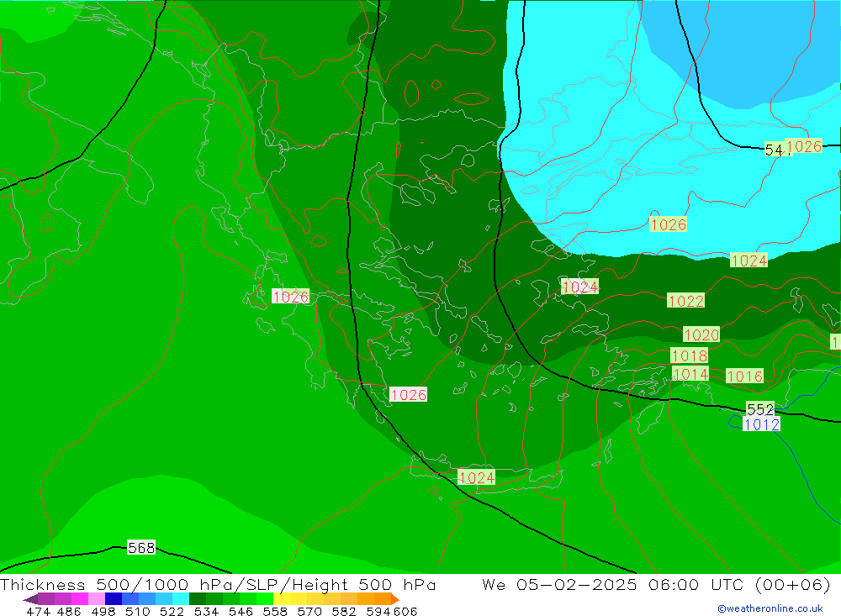
Task: Click the 1026 label in the cyan area
Action: (x=668, y=224)
